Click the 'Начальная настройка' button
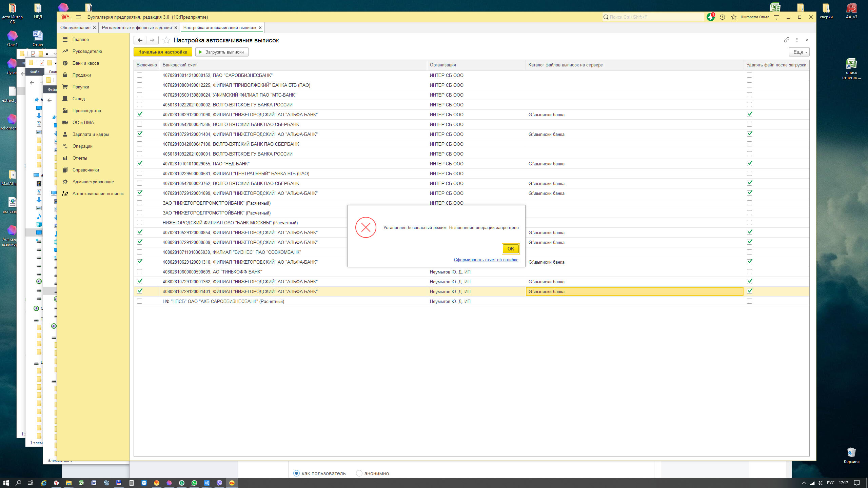868x488 pixels. [x=163, y=52]
